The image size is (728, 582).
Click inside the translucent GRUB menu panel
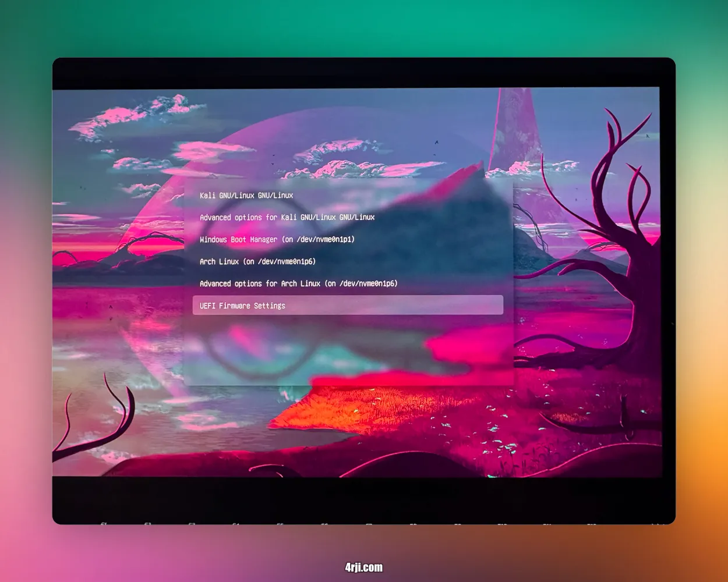tap(349, 349)
